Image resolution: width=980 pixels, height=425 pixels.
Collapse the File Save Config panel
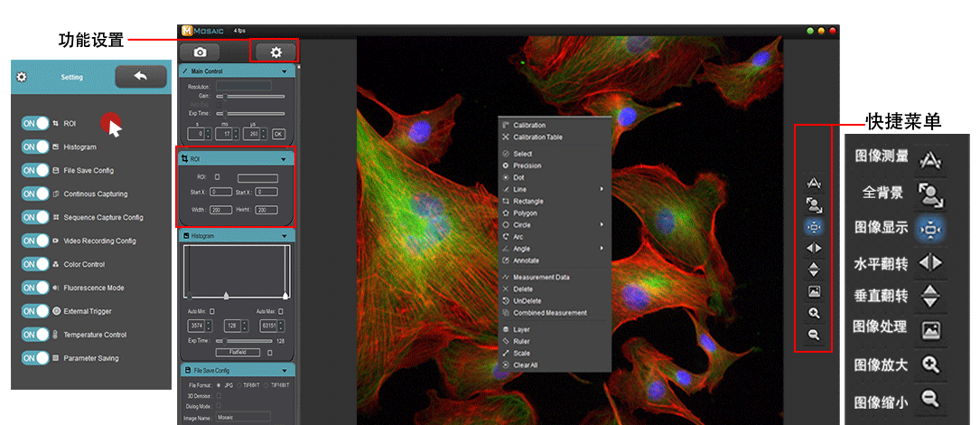pos(285,371)
